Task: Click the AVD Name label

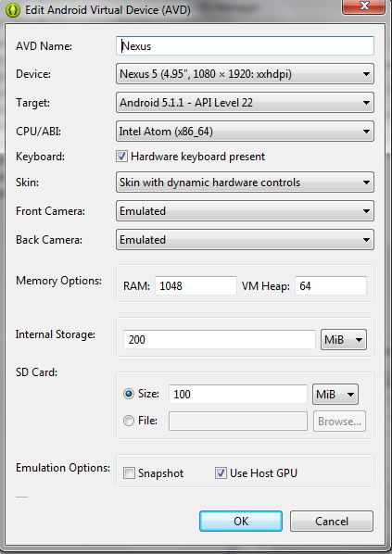Action: pos(44,46)
